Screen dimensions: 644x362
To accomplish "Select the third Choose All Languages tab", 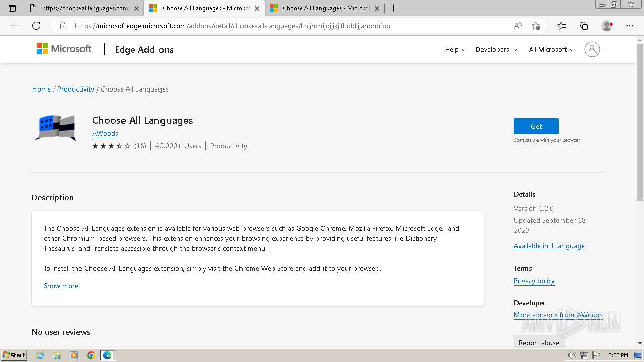I will (325, 8).
